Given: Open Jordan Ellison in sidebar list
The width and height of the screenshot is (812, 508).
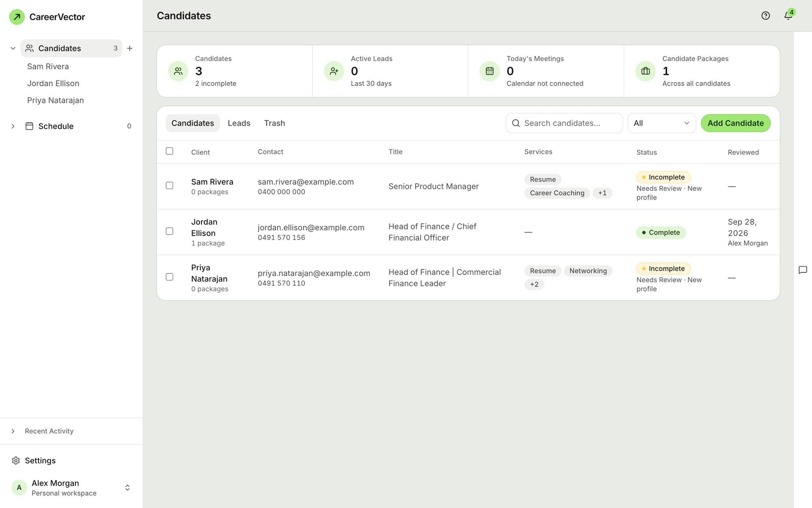Looking at the screenshot, I should (53, 83).
